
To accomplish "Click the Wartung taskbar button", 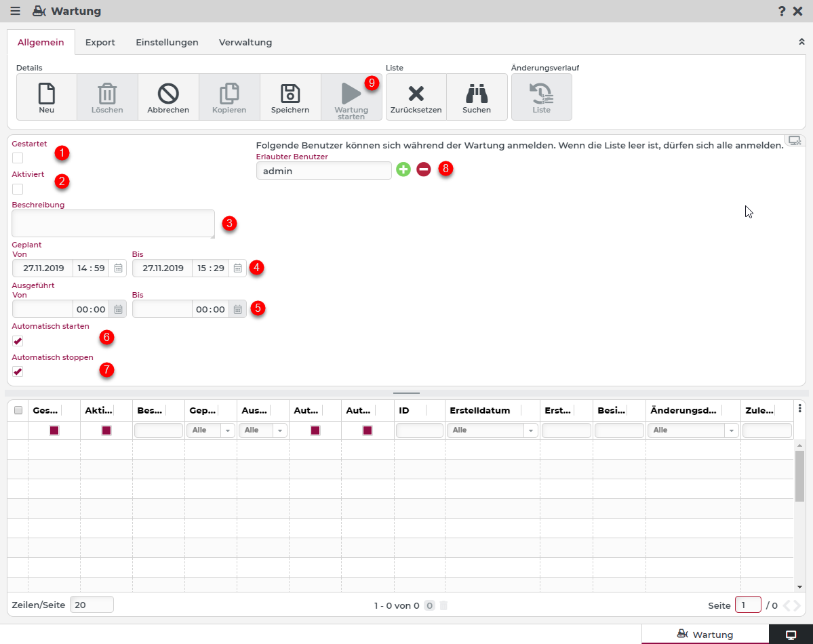I will click(705, 635).
